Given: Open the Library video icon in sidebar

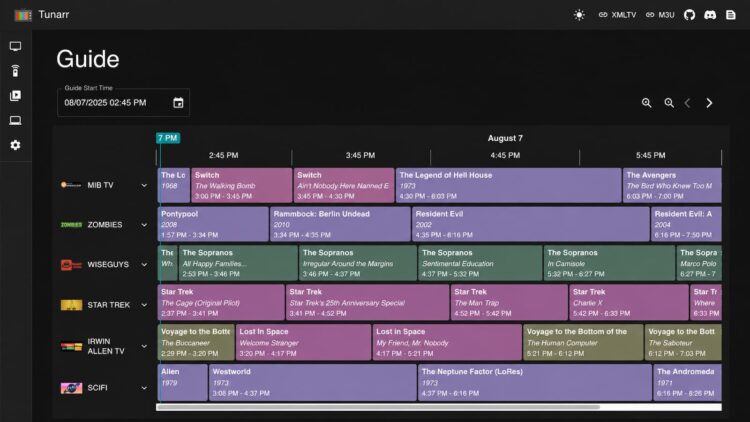Looking at the screenshot, I should point(15,96).
